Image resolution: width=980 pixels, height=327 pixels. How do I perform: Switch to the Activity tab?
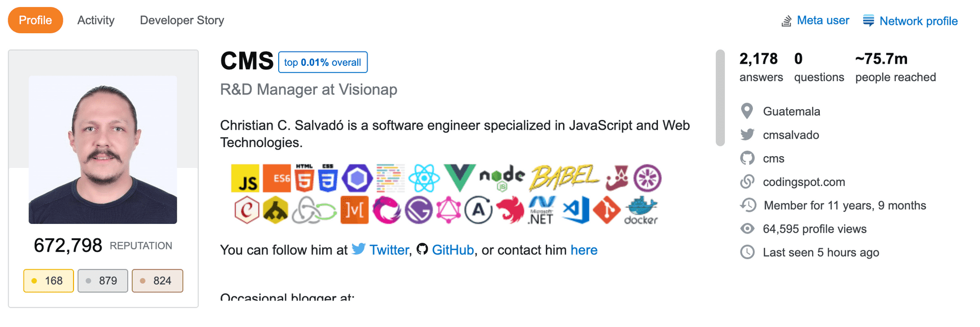tap(96, 20)
